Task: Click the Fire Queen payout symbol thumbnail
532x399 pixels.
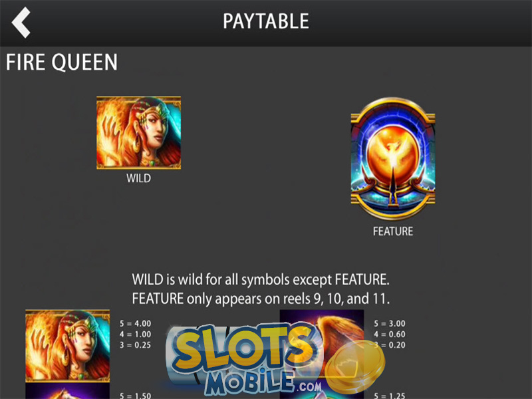Action: click(x=68, y=346)
